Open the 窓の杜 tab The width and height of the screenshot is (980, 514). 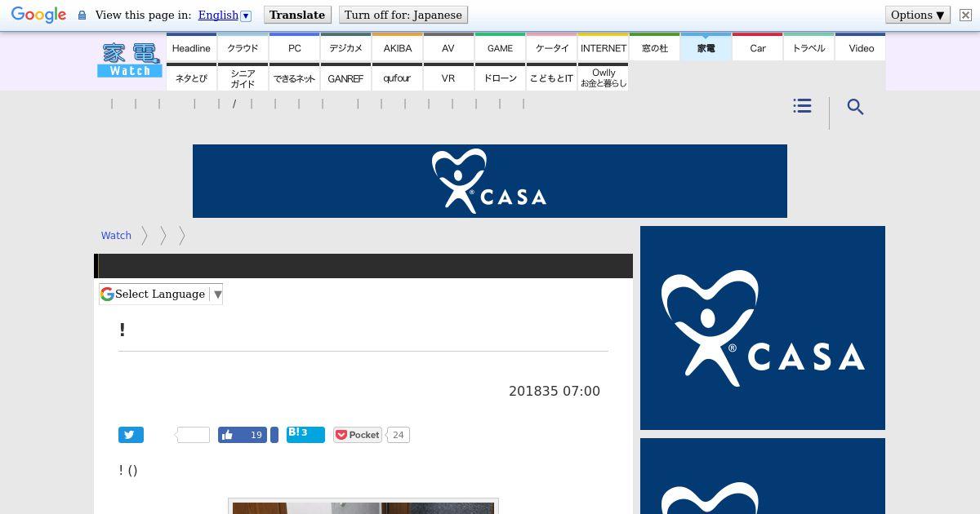tap(654, 47)
